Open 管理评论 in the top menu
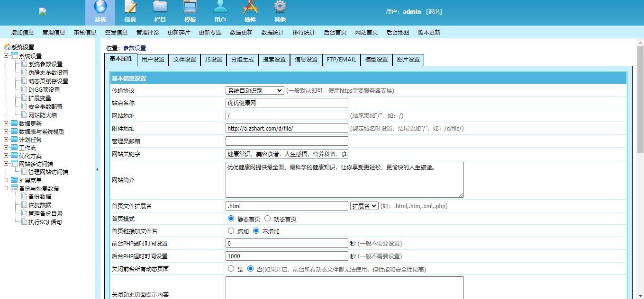 click(148, 33)
